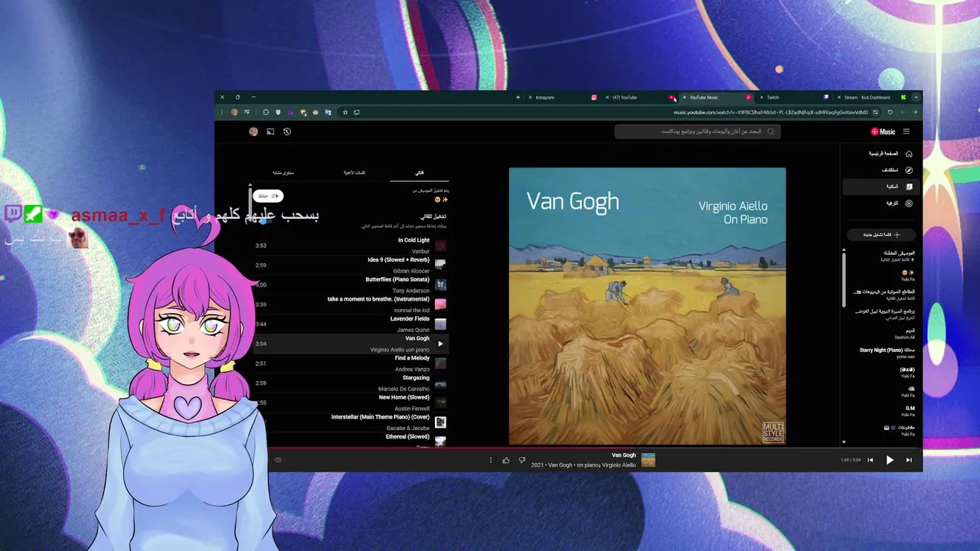Go back to the previous track
This screenshot has width=980, height=551.
point(870,460)
